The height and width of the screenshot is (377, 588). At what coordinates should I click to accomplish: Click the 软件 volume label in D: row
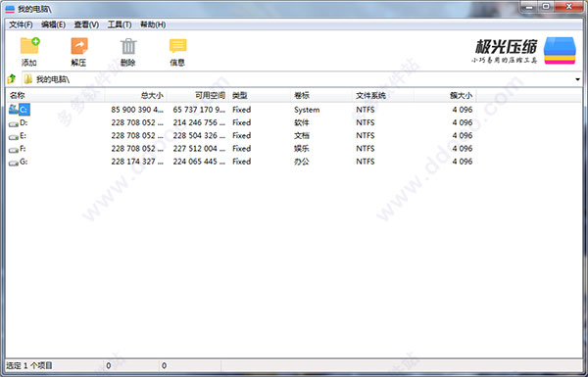click(302, 122)
